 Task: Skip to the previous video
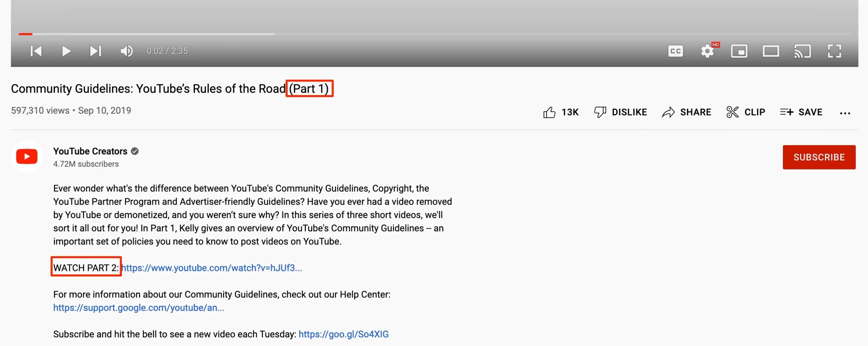[36, 51]
